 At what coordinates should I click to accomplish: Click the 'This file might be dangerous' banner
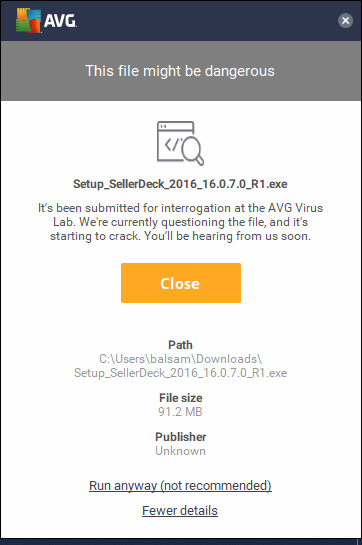click(180, 71)
